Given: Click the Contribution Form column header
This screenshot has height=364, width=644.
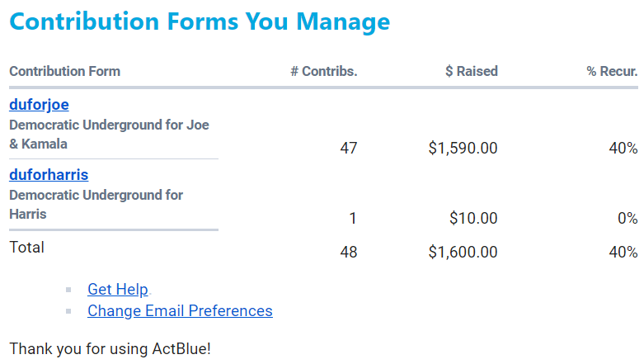Looking at the screenshot, I should point(64,71).
